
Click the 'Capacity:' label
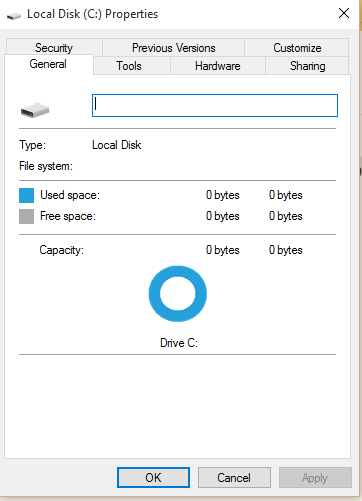tap(62, 250)
